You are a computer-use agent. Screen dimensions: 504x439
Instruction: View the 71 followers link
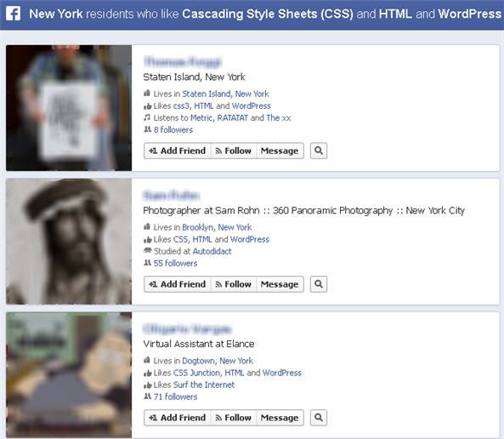coord(175,396)
